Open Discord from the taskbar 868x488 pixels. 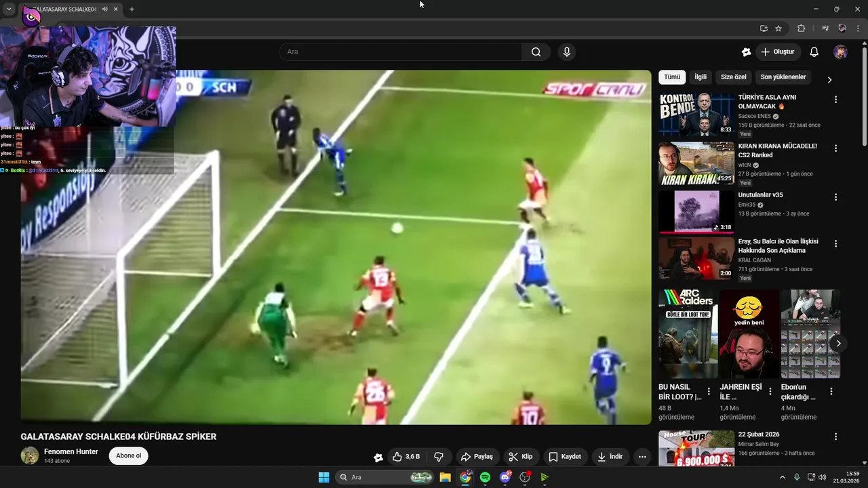(x=505, y=477)
